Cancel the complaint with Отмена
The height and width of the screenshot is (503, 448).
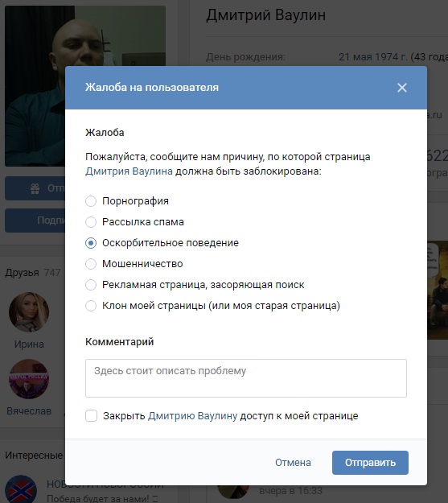pos(293,463)
